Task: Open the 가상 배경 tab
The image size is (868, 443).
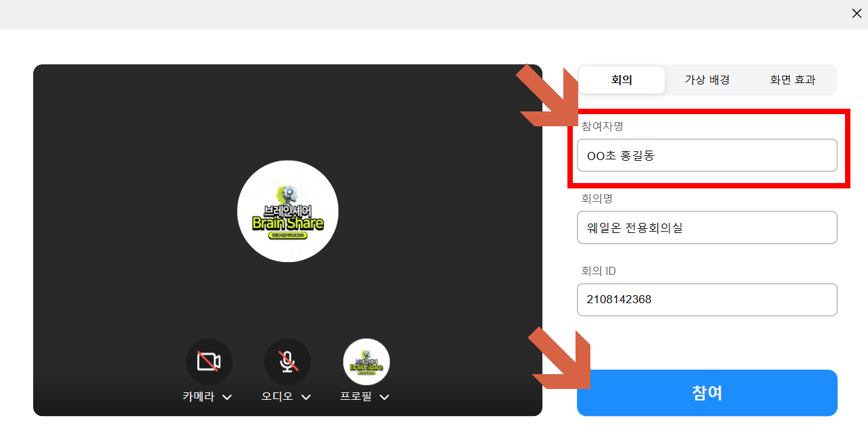Action: pyautogui.click(x=707, y=80)
